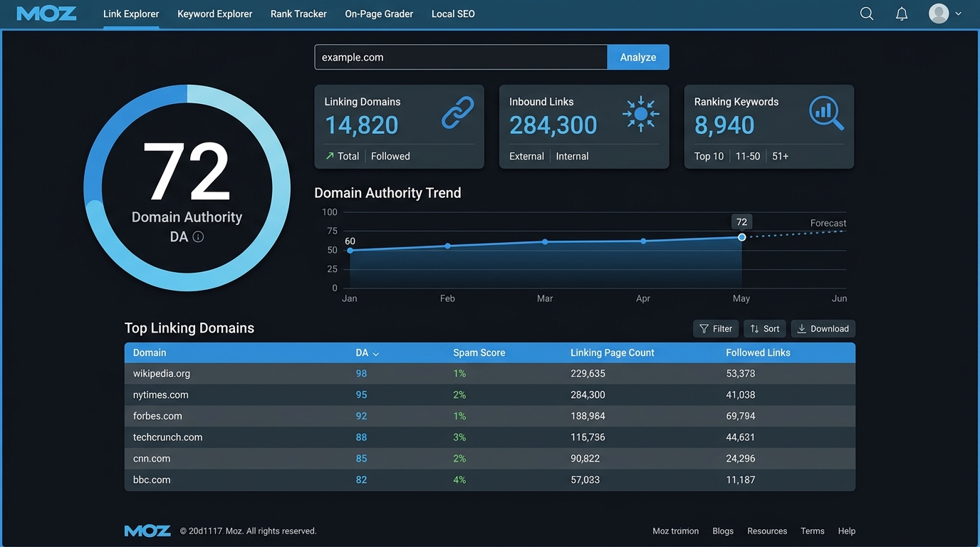Select Local SEO tab
This screenshot has height=547, width=980.
point(453,14)
